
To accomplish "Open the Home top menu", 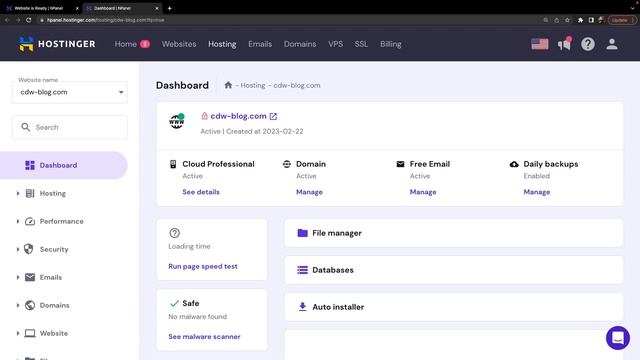I will click(x=126, y=44).
